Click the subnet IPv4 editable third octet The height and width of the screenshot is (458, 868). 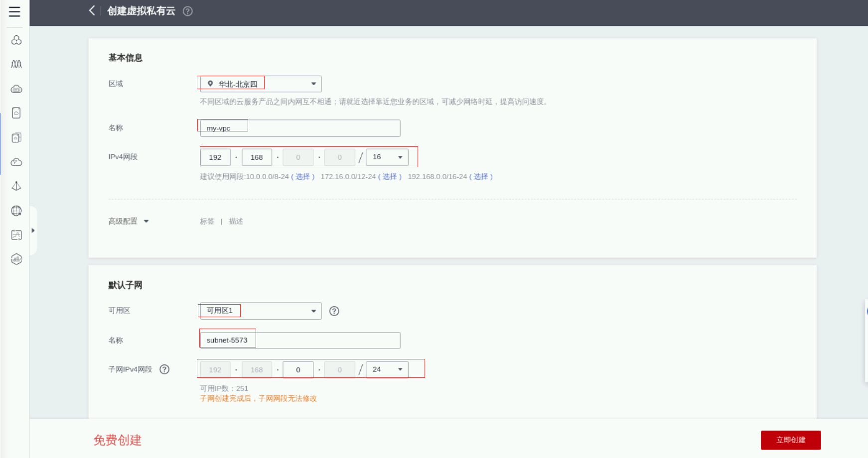point(298,370)
